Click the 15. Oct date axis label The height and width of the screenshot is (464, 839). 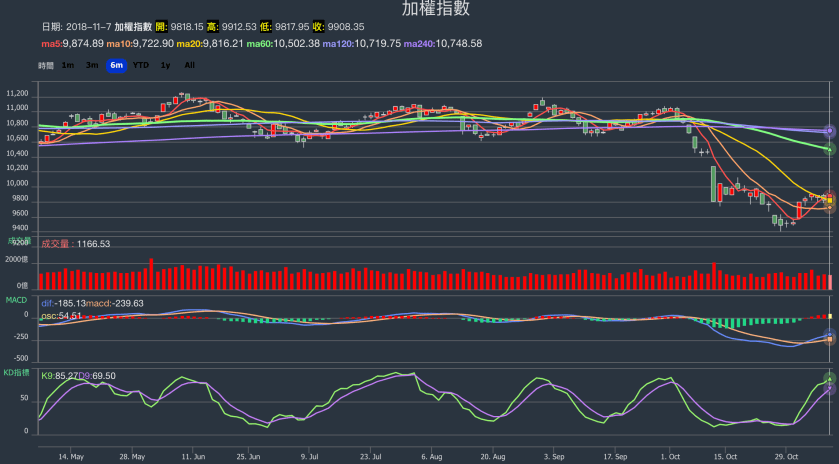[x=723, y=455]
